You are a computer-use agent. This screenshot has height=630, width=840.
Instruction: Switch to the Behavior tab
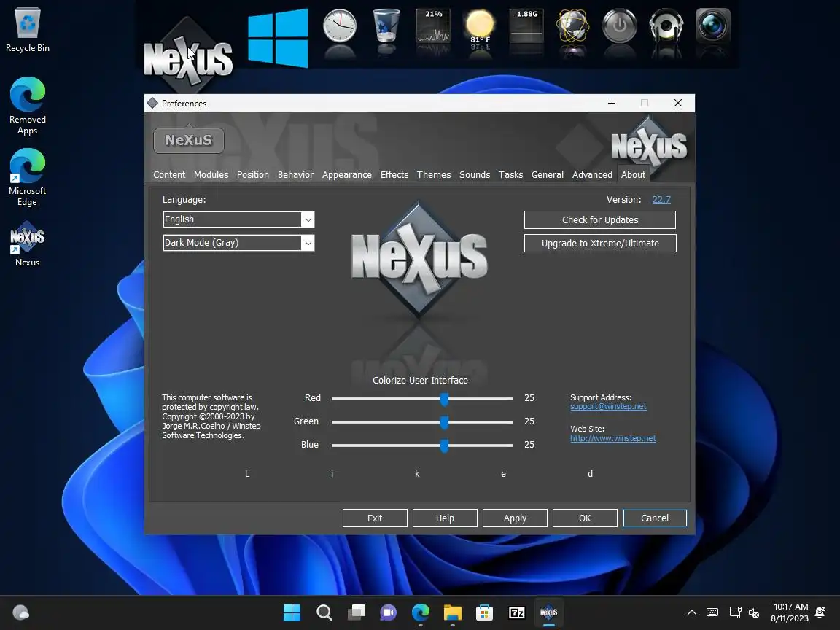(x=295, y=175)
